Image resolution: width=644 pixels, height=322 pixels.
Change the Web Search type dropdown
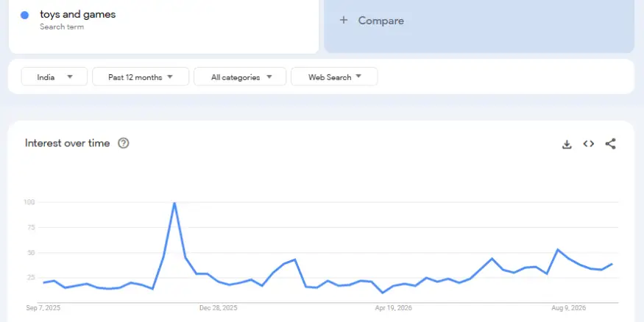pos(334,76)
